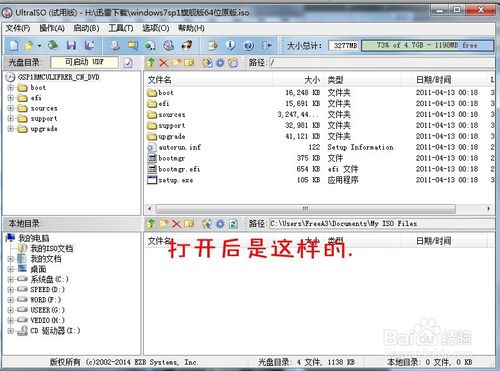Open the reopen dropdown arrow beside Open icon

[39, 46]
